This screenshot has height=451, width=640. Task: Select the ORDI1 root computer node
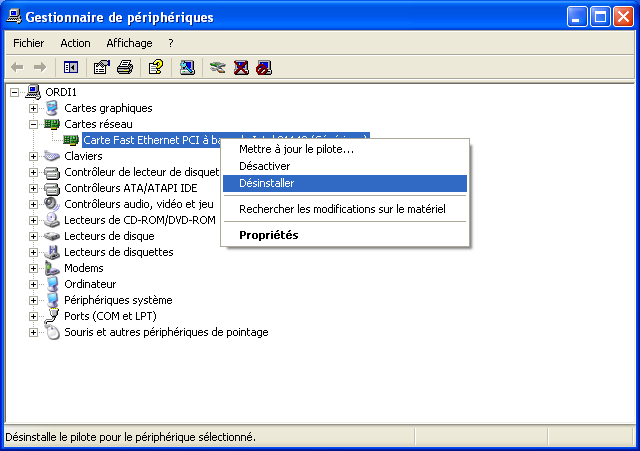pyautogui.click(x=60, y=92)
